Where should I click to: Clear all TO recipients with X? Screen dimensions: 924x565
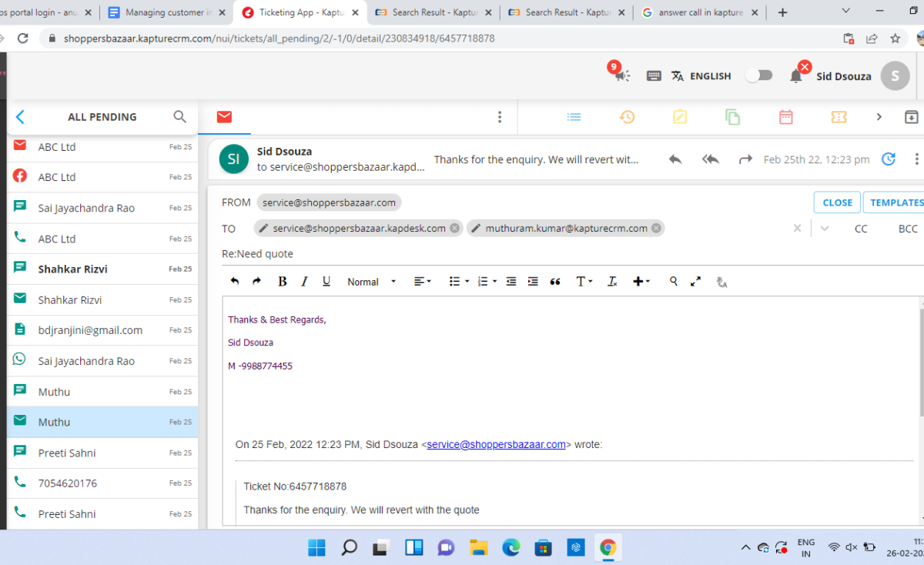pos(798,229)
